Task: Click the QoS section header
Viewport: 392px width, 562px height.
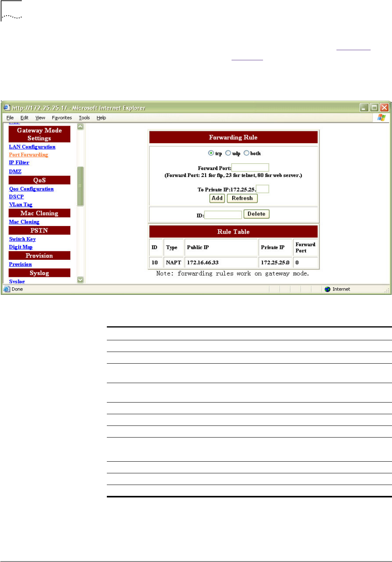Action: [39, 180]
